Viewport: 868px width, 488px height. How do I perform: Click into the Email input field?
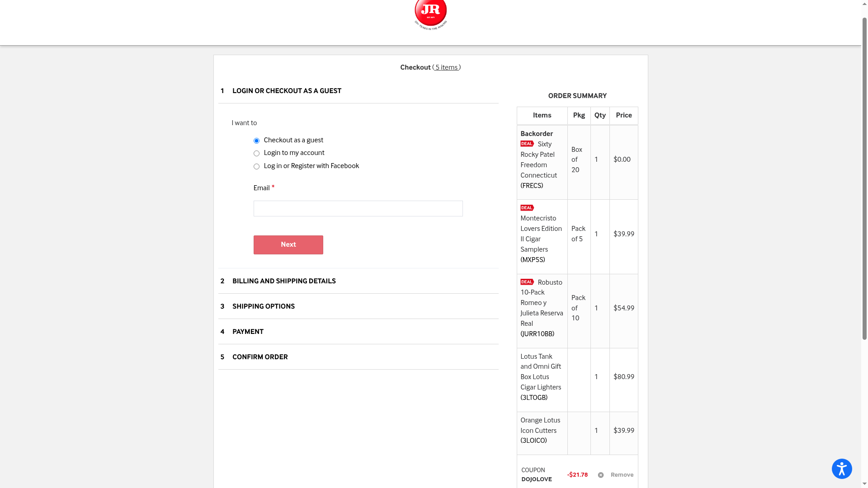click(x=358, y=208)
